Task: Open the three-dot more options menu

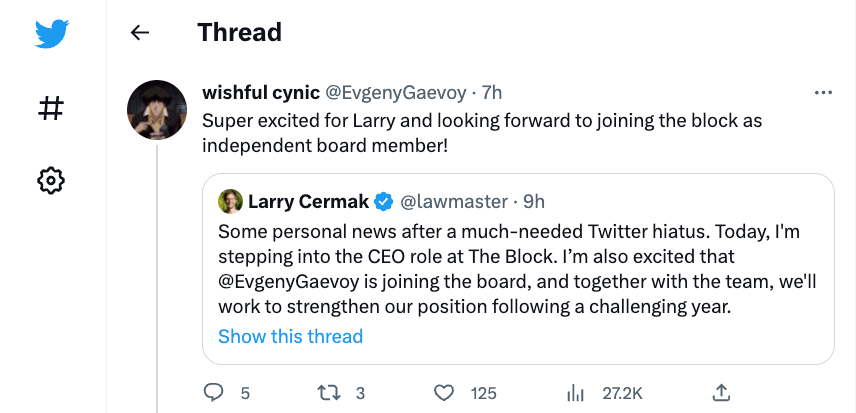Action: 824,93
